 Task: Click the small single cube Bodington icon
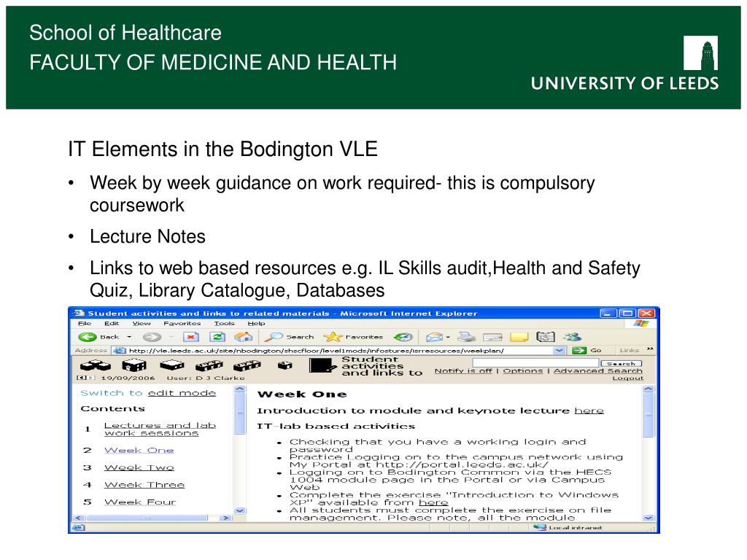285,365
